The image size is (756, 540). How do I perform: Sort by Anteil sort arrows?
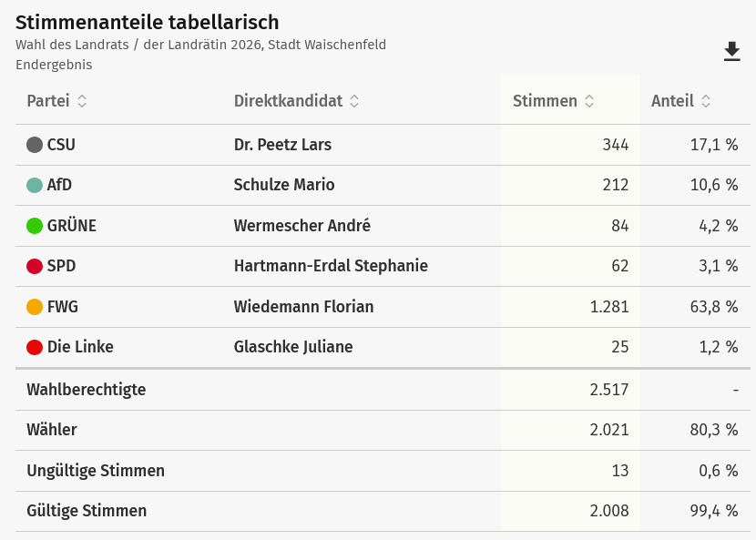(x=706, y=101)
